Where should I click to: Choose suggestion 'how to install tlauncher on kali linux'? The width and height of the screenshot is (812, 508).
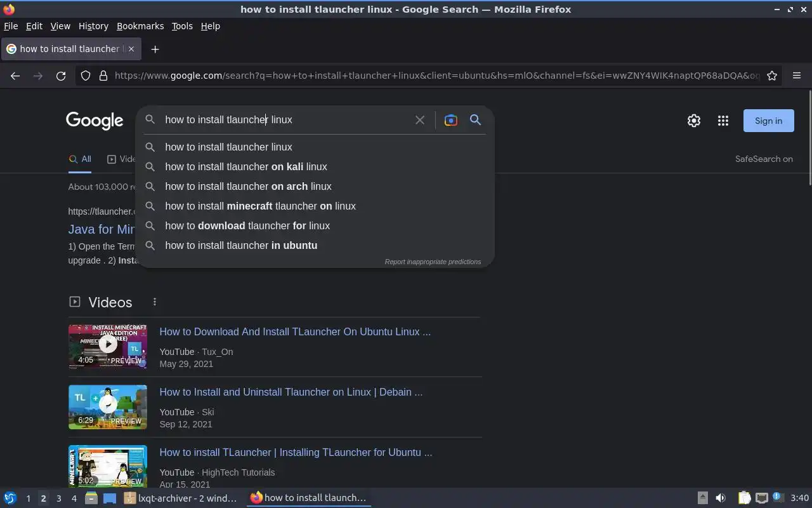[315, 166]
